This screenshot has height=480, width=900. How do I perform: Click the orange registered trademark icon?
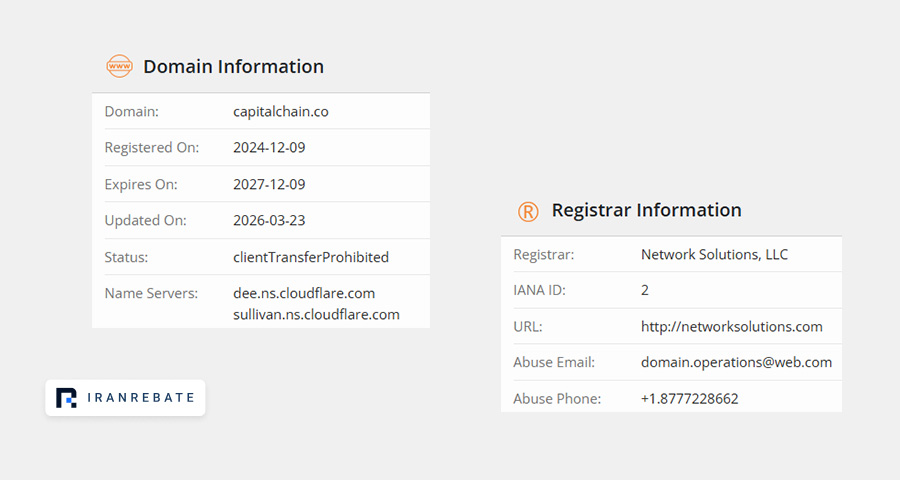pos(528,211)
